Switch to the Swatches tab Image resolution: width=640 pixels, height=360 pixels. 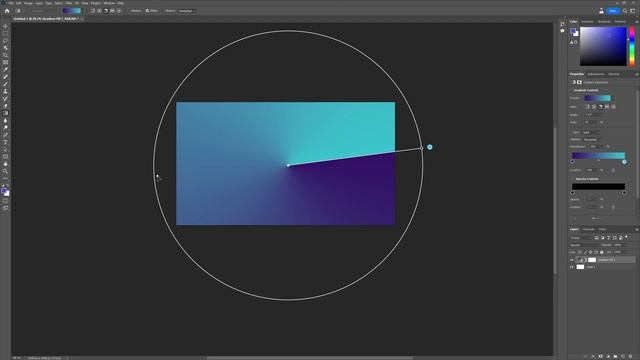(587, 22)
